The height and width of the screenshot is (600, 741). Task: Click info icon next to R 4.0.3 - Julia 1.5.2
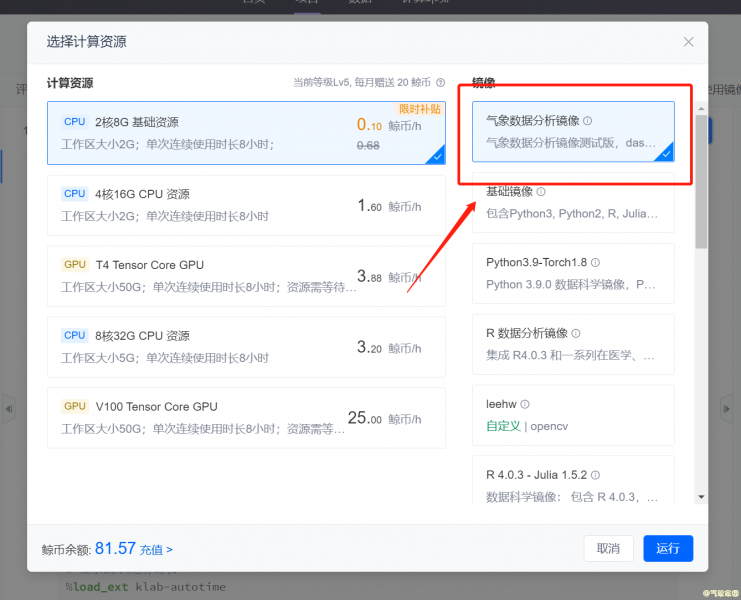pyautogui.click(x=596, y=476)
